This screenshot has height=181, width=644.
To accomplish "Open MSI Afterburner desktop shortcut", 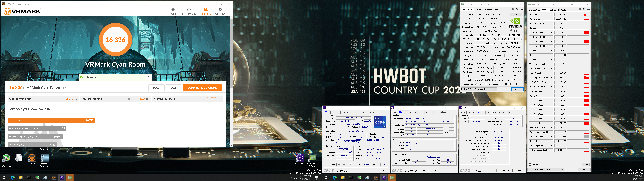I will (6, 160).
